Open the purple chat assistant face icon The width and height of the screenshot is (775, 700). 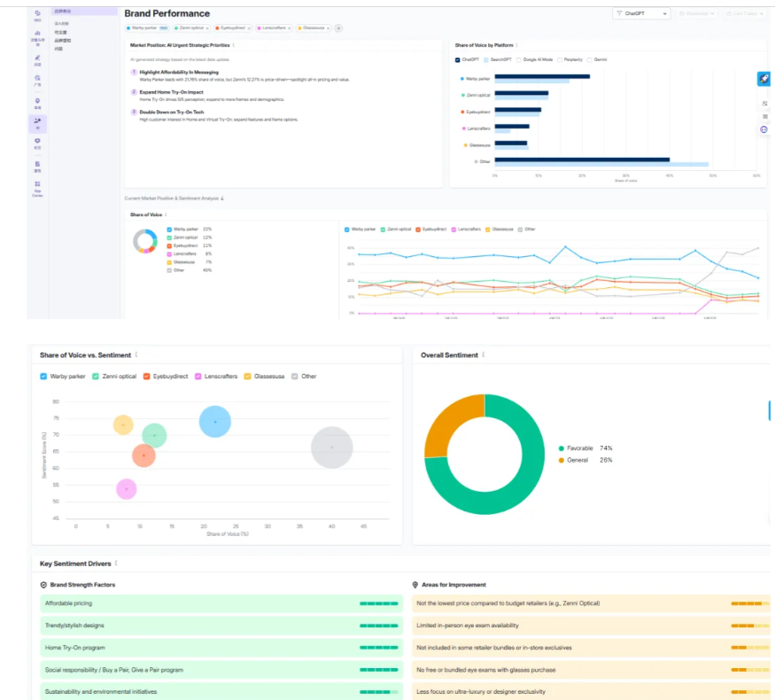[763, 129]
